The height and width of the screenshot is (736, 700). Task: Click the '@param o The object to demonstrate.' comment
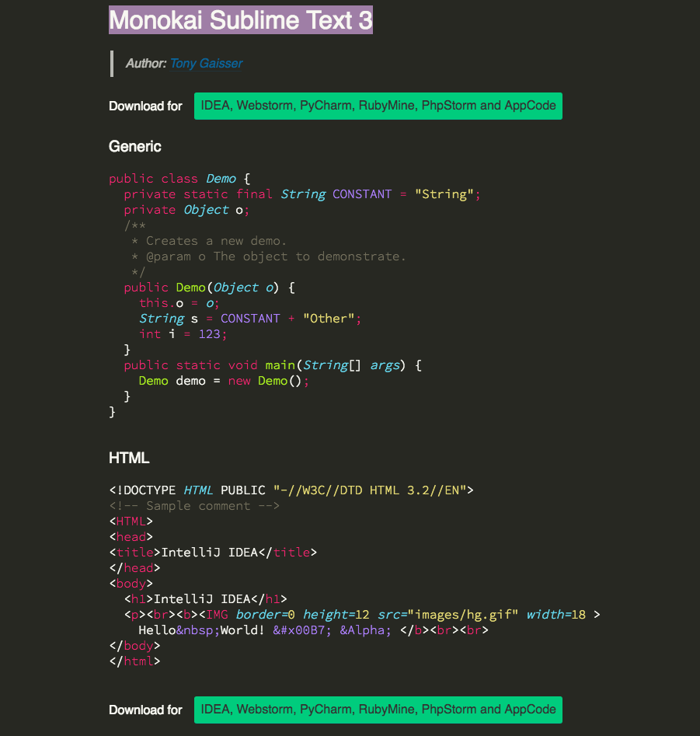(x=268, y=256)
